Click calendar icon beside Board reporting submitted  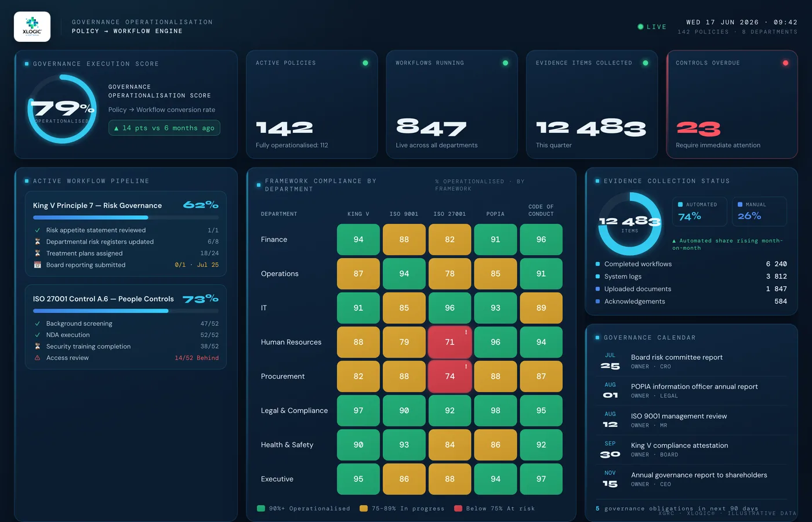click(x=38, y=265)
